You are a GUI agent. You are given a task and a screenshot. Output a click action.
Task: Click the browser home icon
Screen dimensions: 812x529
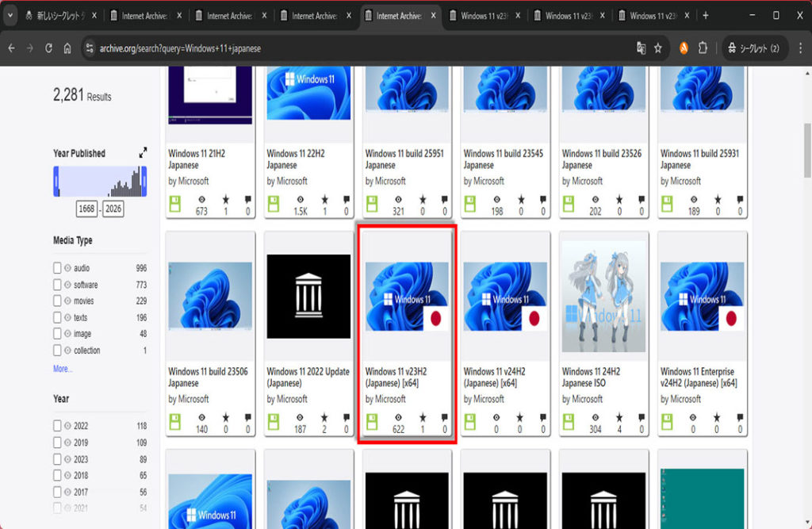(69, 48)
